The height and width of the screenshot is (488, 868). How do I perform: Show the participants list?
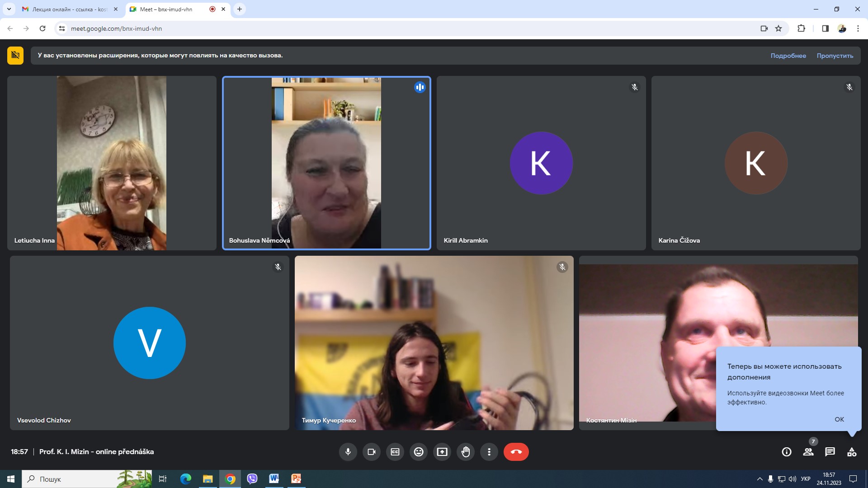(808, 452)
